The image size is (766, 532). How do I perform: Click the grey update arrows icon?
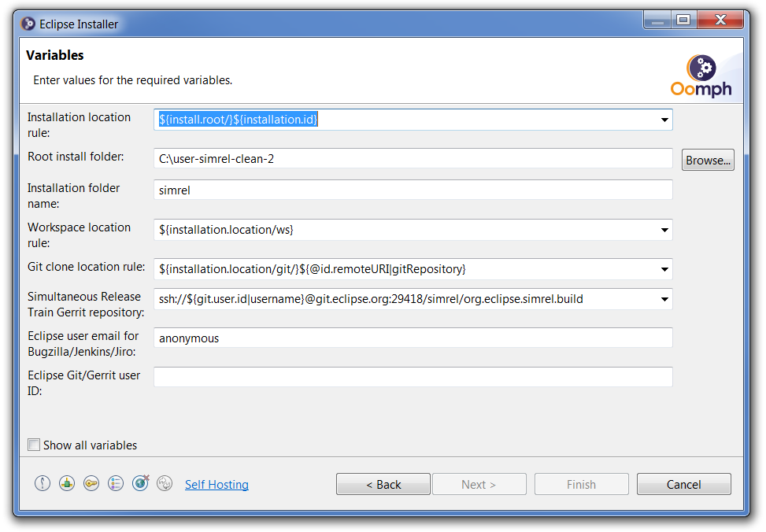tap(165, 484)
